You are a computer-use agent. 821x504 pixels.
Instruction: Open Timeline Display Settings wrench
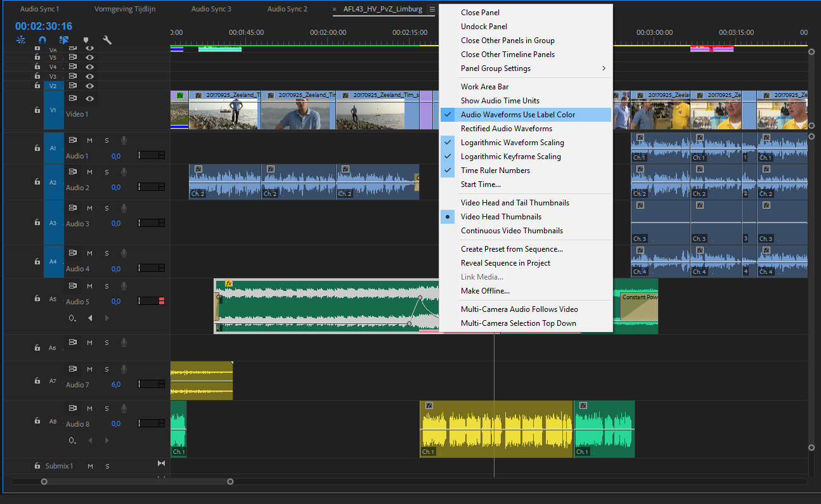[x=107, y=40]
